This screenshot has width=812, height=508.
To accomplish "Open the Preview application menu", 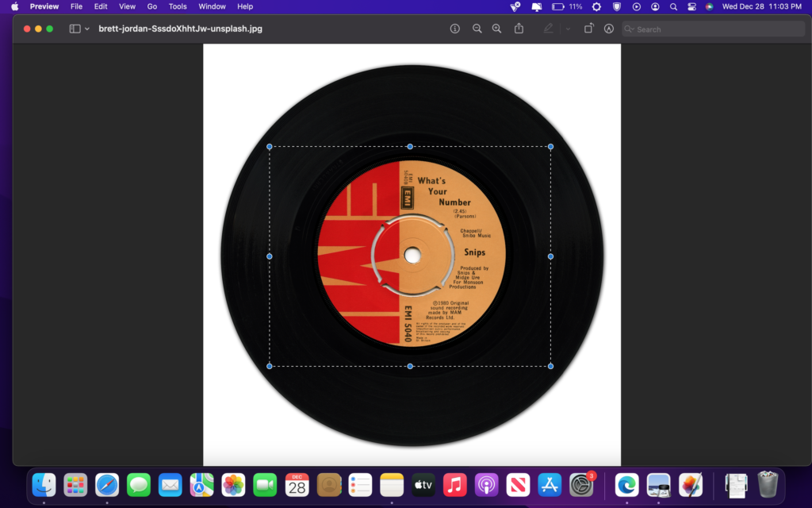I will click(44, 6).
